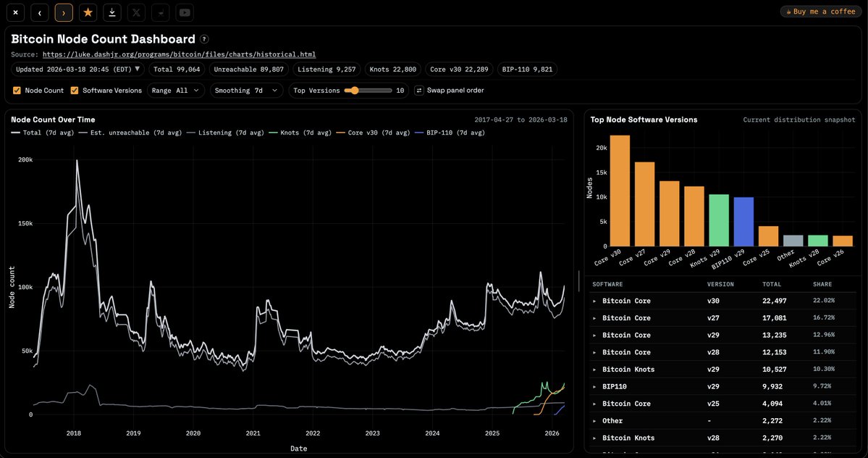Click the Current distribution snapshot label
Screen dimensions: 868x458
[799, 120]
